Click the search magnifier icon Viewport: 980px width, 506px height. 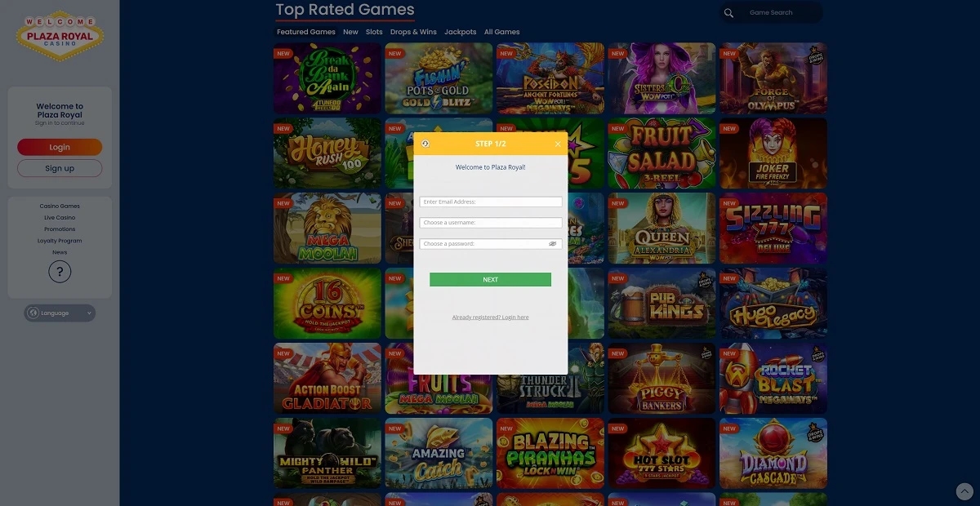pos(728,13)
